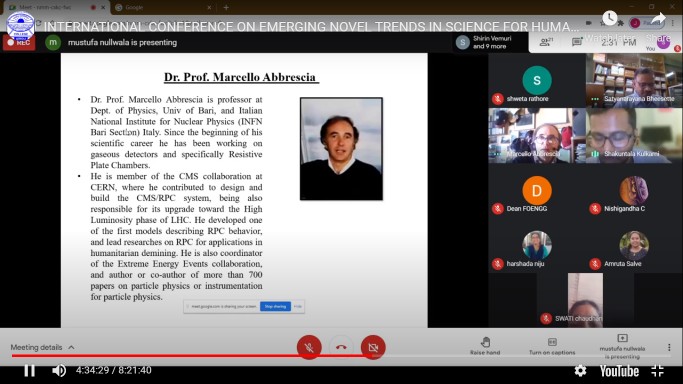Mute the YouTube player volume
683x384 pixels.
pos(59,371)
